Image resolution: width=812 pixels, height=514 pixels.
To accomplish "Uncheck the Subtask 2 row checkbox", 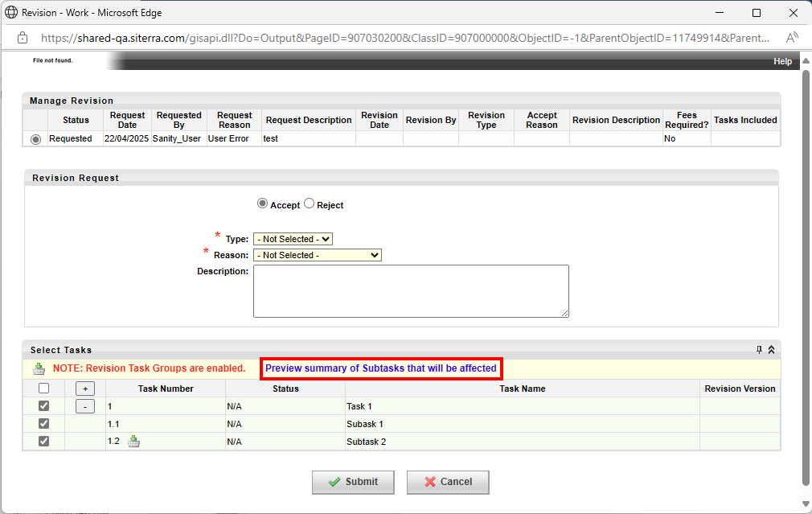I will pos(44,442).
